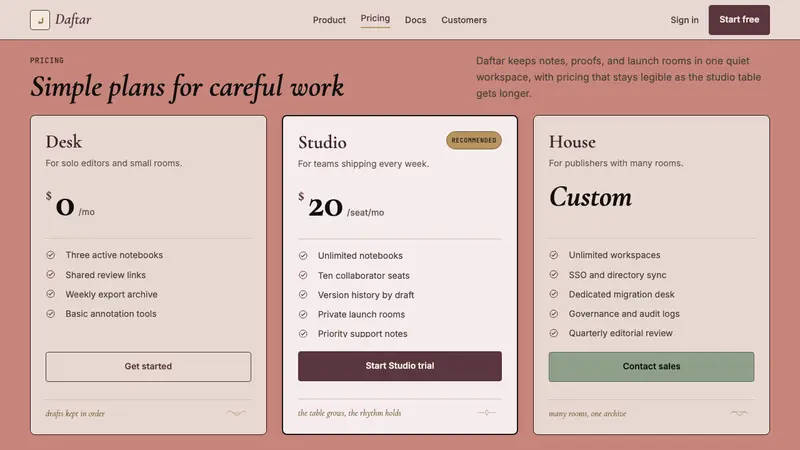The height and width of the screenshot is (450, 800).
Task: Click check icon beside Unlimited notebooks
Action: point(303,255)
